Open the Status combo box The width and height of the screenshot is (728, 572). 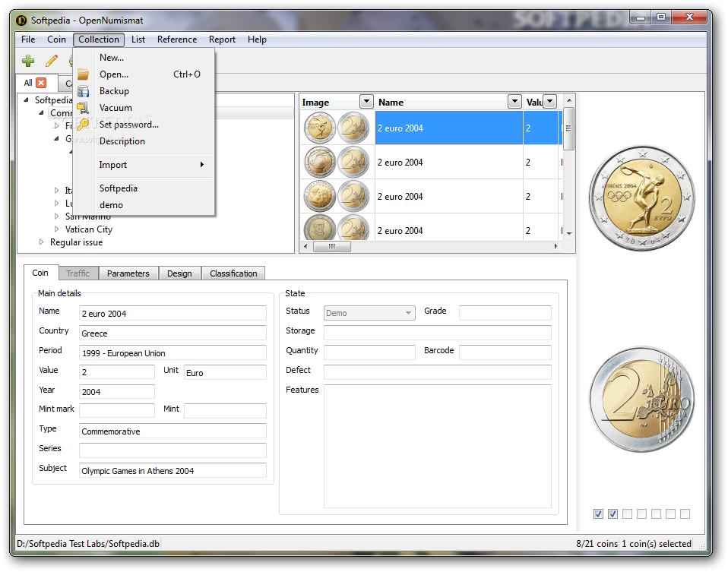[x=369, y=313]
